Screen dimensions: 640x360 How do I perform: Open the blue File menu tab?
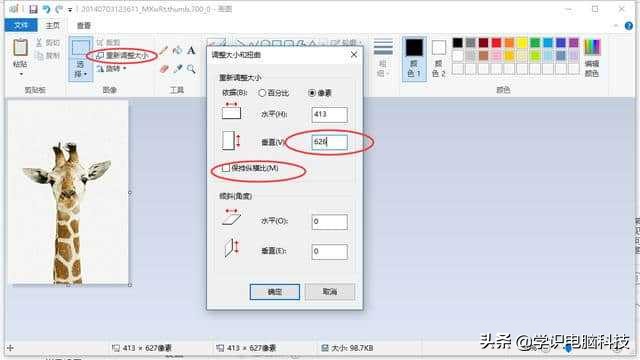(21, 25)
